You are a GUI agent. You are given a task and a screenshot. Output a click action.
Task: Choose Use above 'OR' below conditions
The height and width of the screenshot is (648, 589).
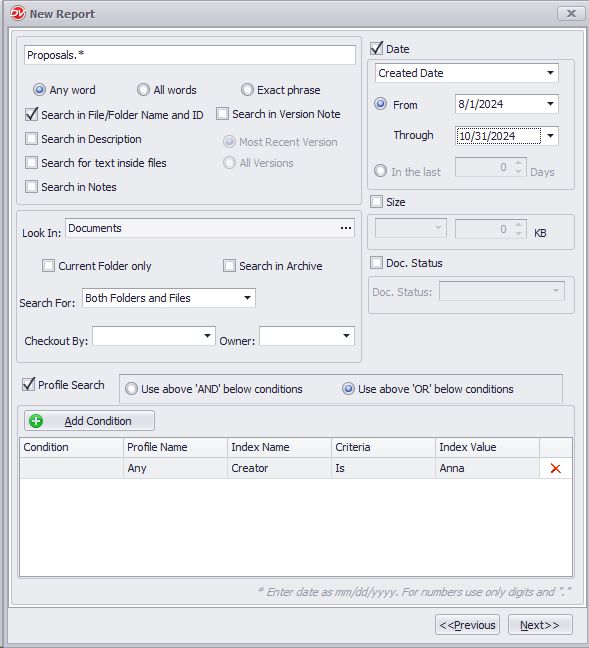348,389
